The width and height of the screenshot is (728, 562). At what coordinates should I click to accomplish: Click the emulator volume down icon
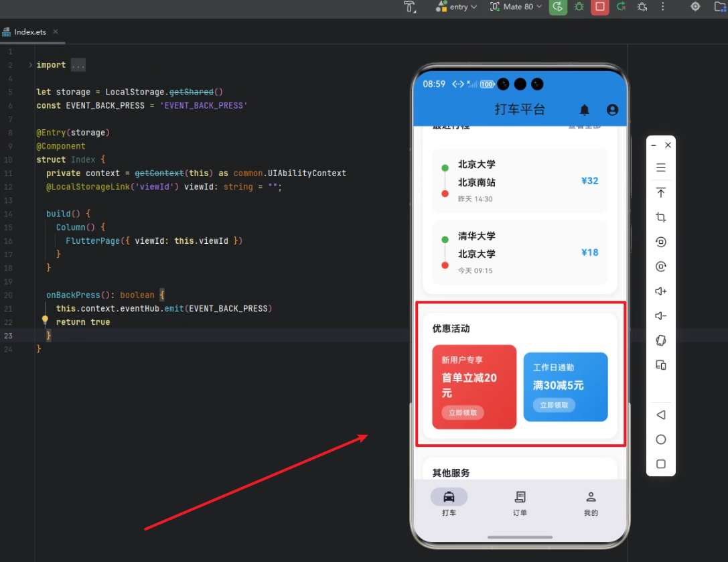coord(660,316)
